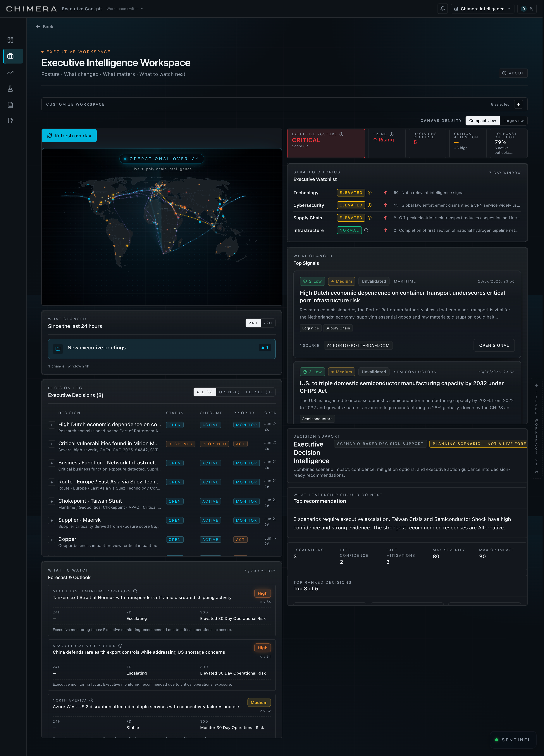Image resolution: width=544 pixels, height=756 pixels.
Task: Click the Semiconductors tag
Action: (317, 419)
